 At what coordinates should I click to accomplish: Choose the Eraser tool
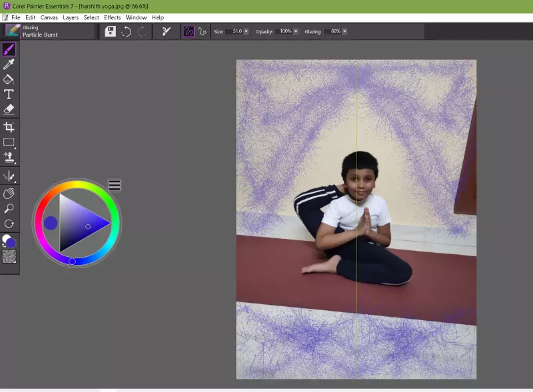[x=9, y=109]
